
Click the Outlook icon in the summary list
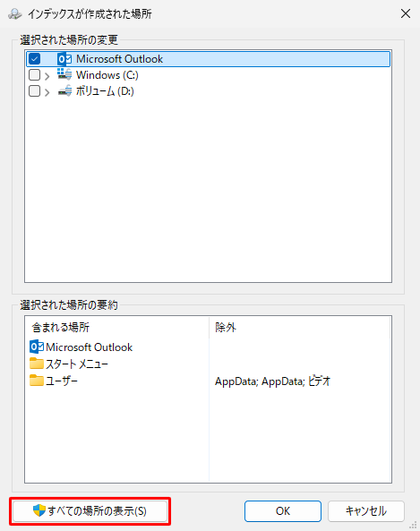[37, 347]
